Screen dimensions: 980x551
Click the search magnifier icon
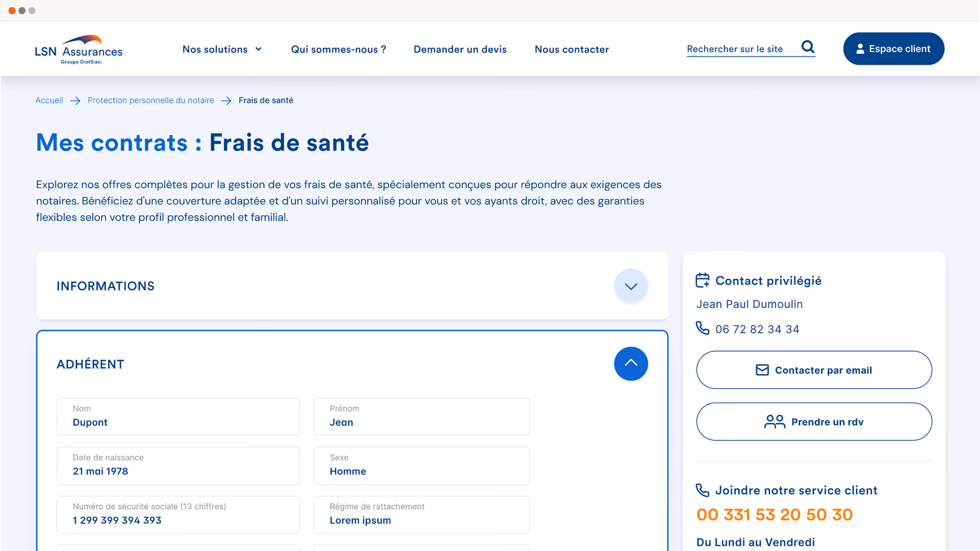(x=807, y=47)
